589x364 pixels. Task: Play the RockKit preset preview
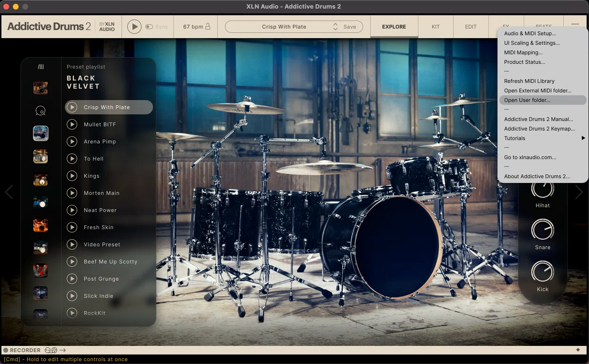click(72, 313)
